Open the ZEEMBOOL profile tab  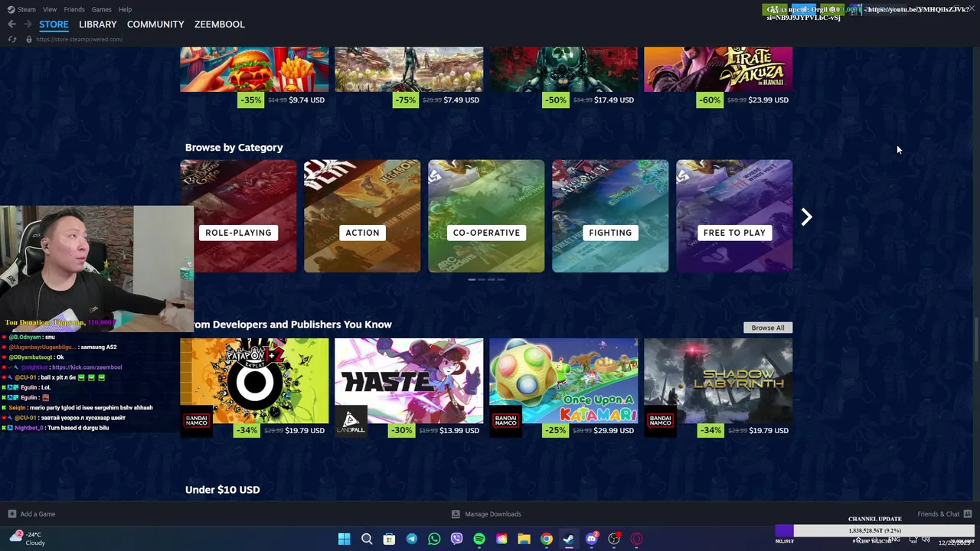click(220, 24)
